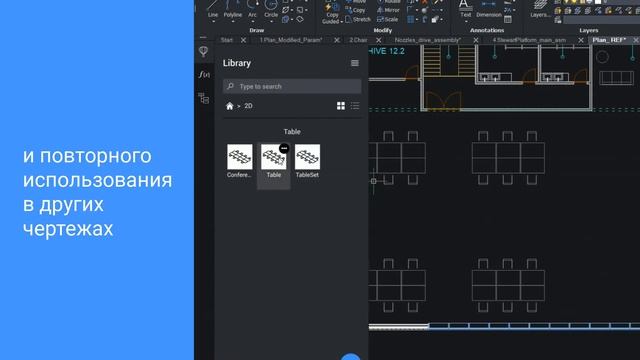
Task: Switch to Nozzles_drive_assembly tab
Action: 427,40
